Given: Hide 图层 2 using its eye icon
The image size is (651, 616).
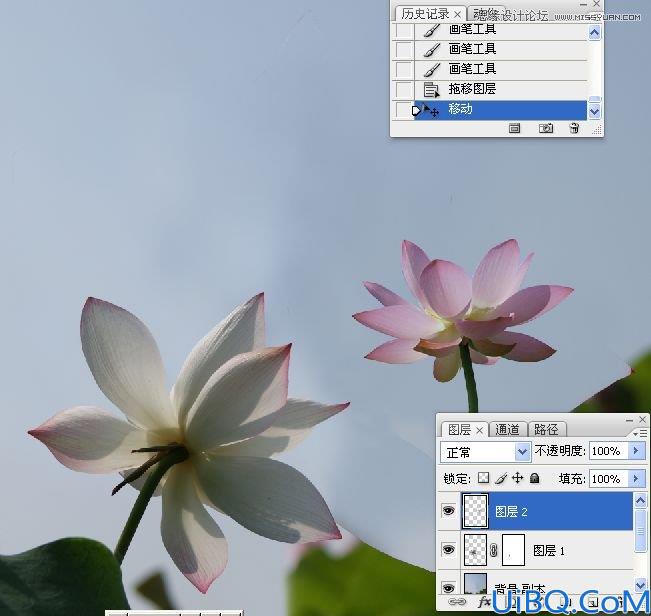Looking at the screenshot, I should tap(448, 510).
